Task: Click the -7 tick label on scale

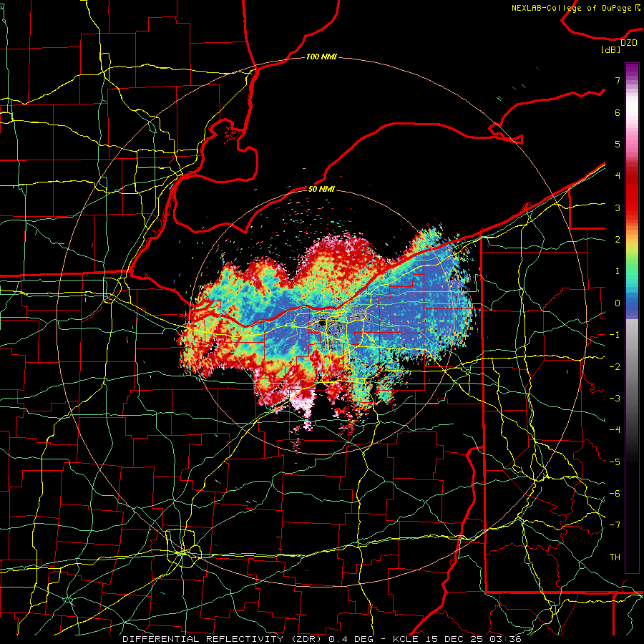Action: pyautogui.click(x=615, y=525)
